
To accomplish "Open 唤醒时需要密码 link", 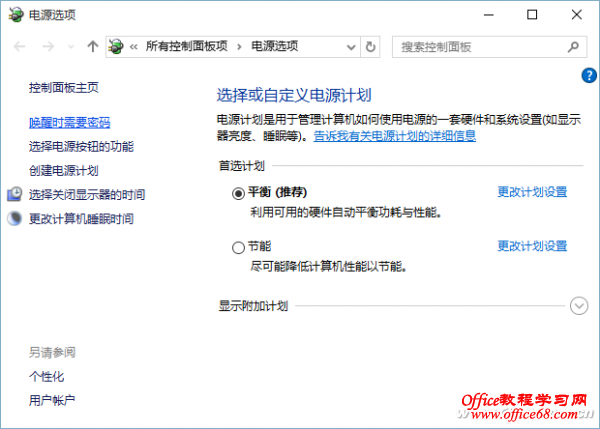I will tap(70, 122).
